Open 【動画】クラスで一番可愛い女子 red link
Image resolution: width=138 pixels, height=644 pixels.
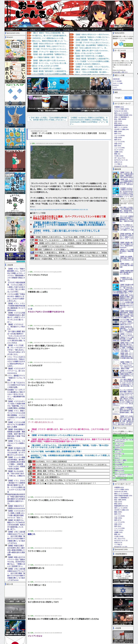70,431
